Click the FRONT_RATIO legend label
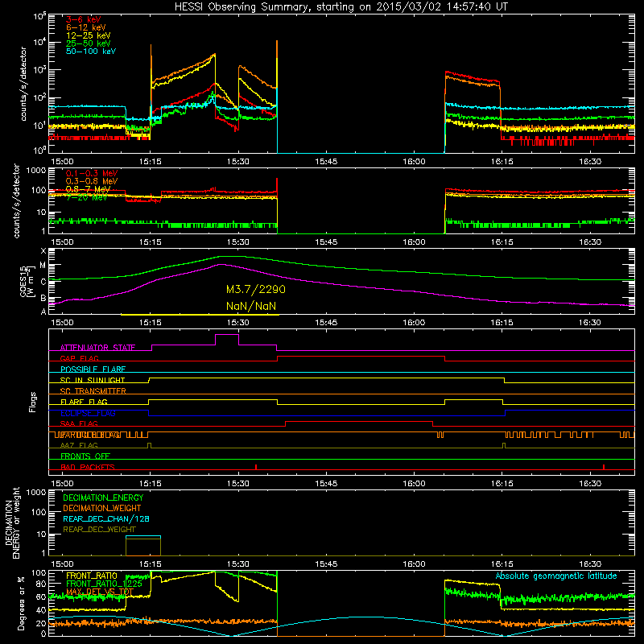The image size is (644, 644). (92, 576)
